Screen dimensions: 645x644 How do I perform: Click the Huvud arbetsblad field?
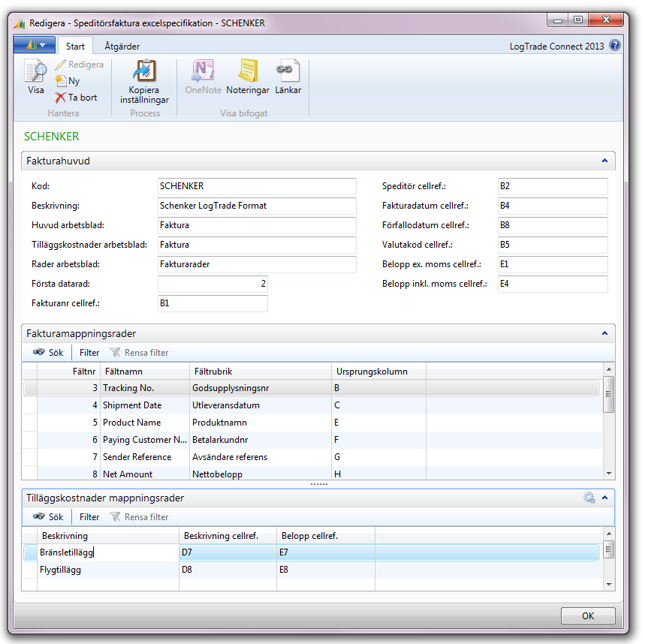(x=257, y=225)
